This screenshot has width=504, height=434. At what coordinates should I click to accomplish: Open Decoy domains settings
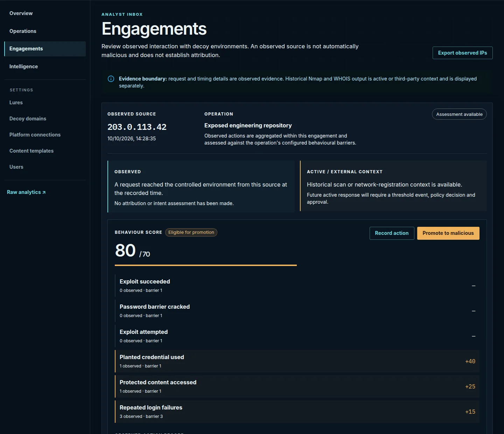[x=45, y=119]
